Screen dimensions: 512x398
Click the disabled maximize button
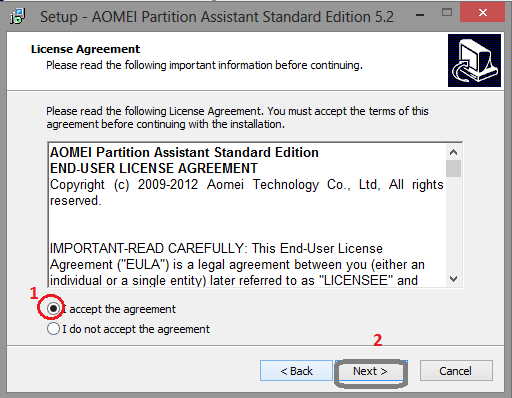point(447,13)
